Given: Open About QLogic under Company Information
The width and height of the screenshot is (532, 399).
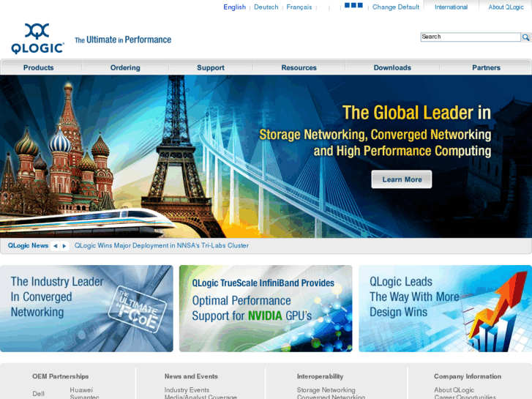Looking at the screenshot, I should pyautogui.click(x=454, y=389).
